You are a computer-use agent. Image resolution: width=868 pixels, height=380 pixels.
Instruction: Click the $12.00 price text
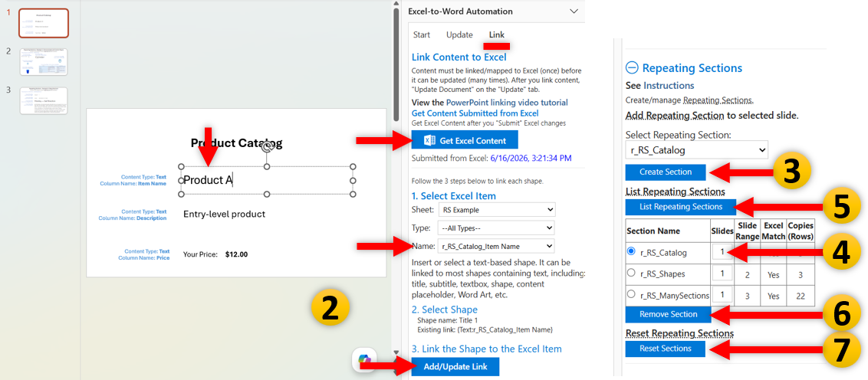(x=236, y=255)
